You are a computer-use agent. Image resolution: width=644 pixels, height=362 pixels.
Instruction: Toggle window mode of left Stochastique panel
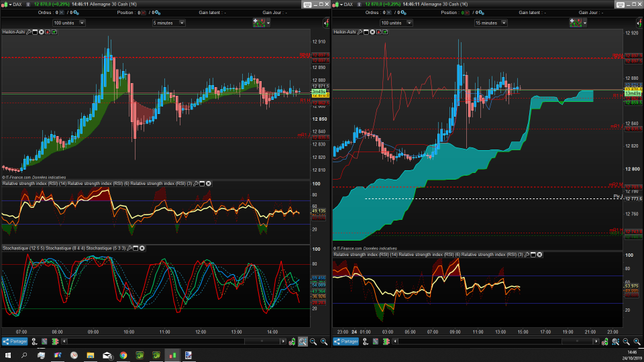[136, 248]
